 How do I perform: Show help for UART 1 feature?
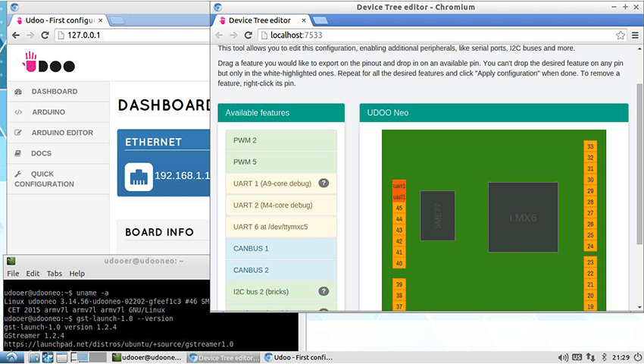click(324, 183)
